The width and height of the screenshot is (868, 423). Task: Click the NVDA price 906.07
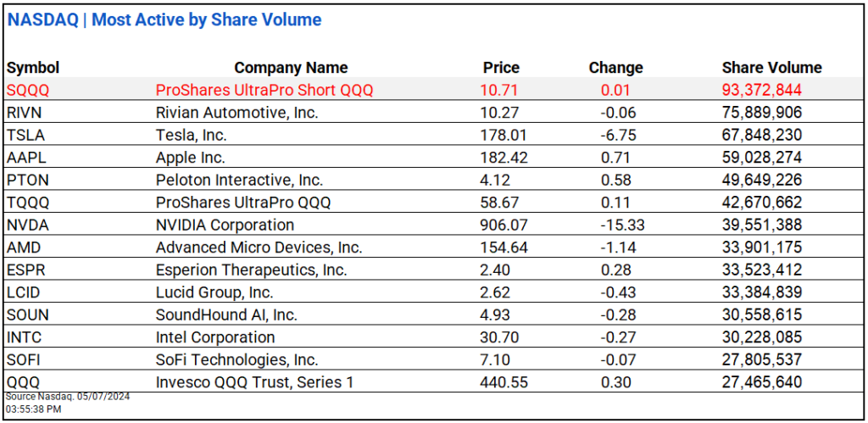[x=505, y=225]
